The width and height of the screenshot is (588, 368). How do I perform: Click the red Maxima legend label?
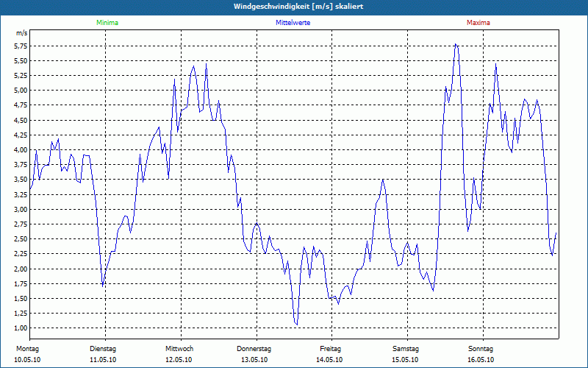[x=478, y=23]
